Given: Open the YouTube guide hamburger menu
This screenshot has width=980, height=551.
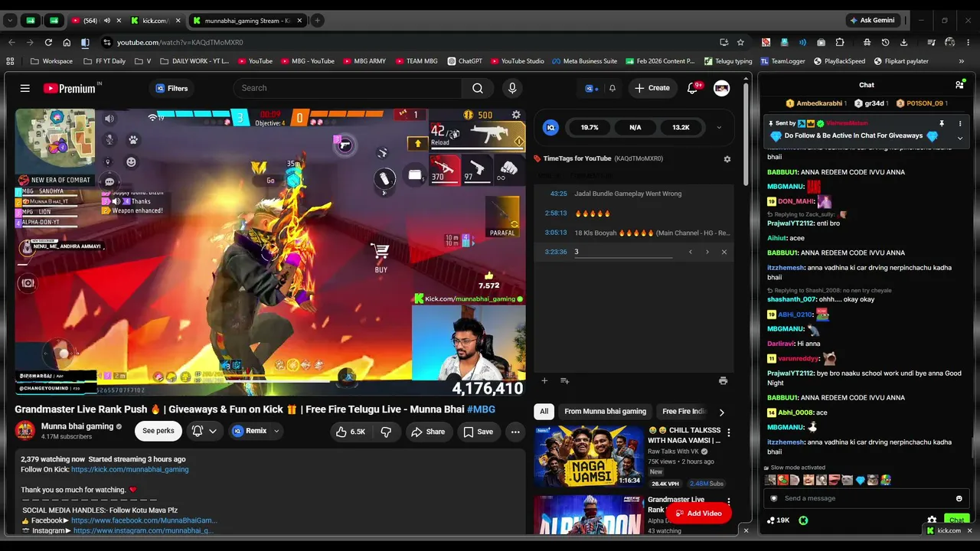Looking at the screenshot, I should tap(24, 88).
